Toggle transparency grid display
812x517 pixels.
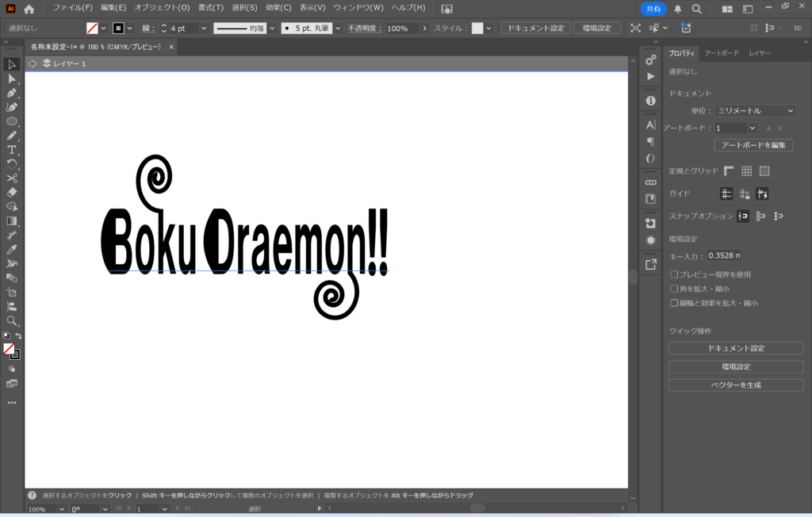click(764, 171)
